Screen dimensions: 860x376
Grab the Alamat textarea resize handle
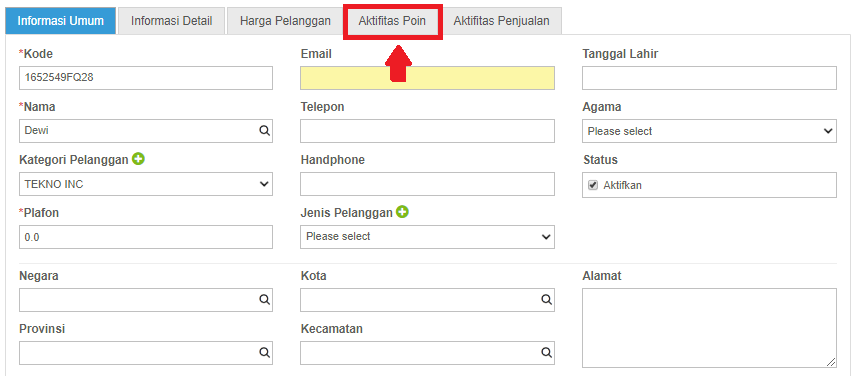click(831, 362)
